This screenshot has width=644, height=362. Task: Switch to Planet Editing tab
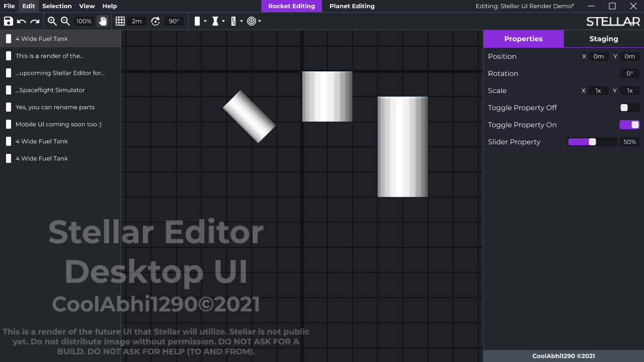[352, 6]
